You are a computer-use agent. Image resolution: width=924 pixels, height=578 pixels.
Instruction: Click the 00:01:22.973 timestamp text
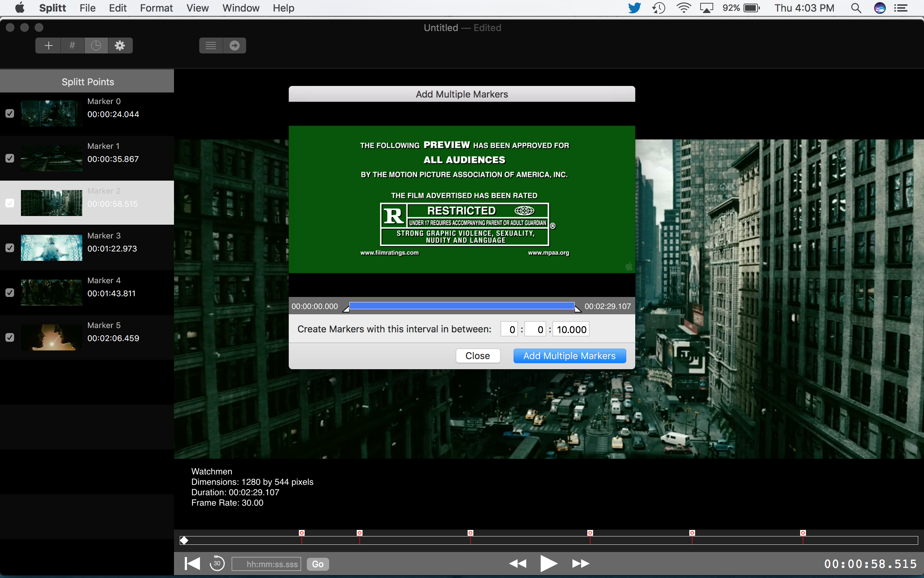coord(112,249)
